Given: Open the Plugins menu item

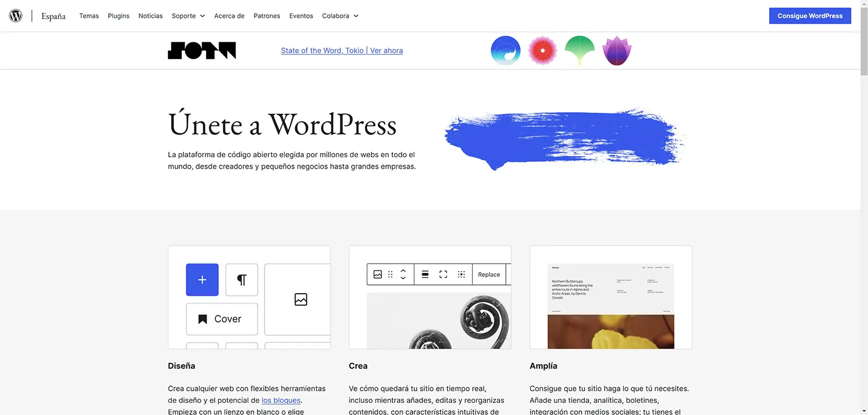Looking at the screenshot, I should (x=118, y=16).
